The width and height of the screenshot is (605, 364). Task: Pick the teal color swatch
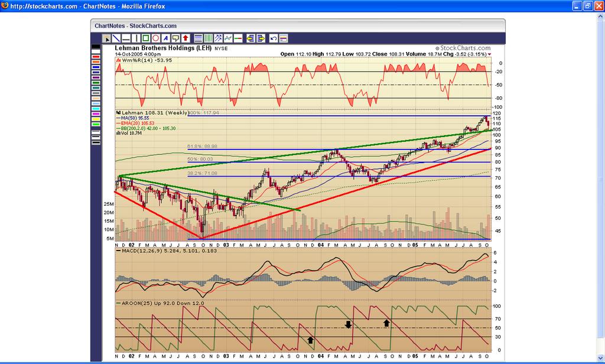[96, 87]
